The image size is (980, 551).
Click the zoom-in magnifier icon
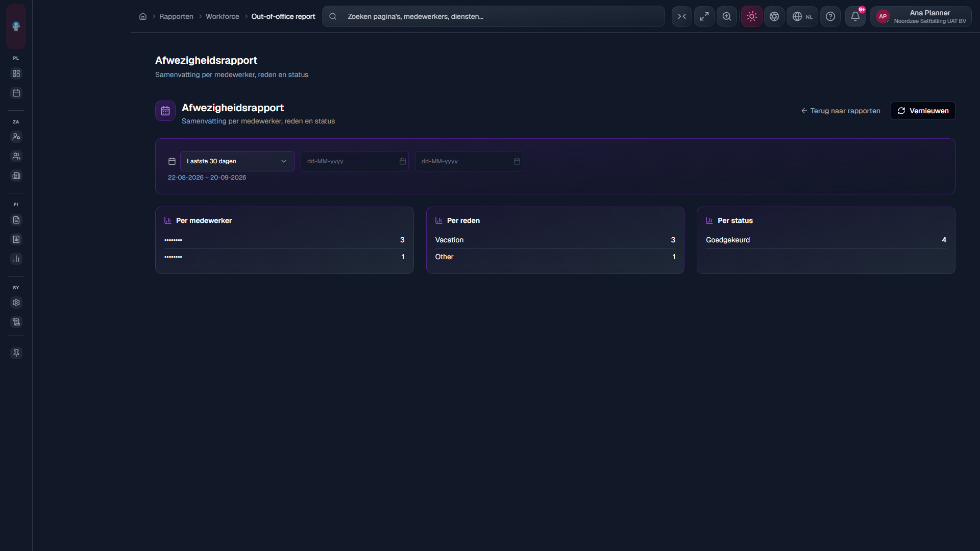pos(727,16)
